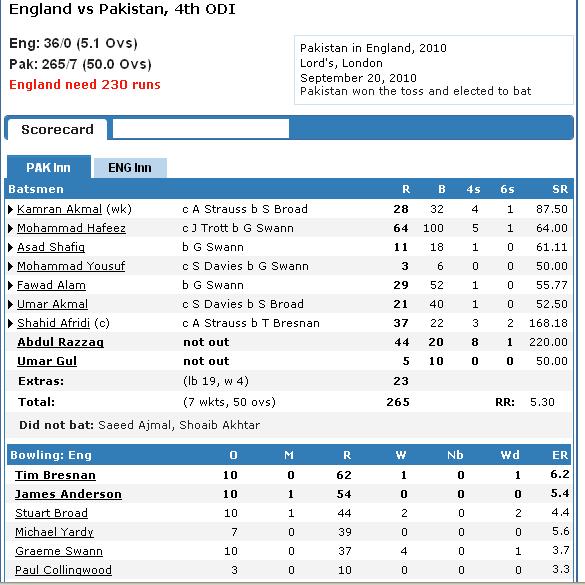This screenshot has width=585, height=585.
Task: Click the blank field beside Scorecard
Action: click(201, 129)
